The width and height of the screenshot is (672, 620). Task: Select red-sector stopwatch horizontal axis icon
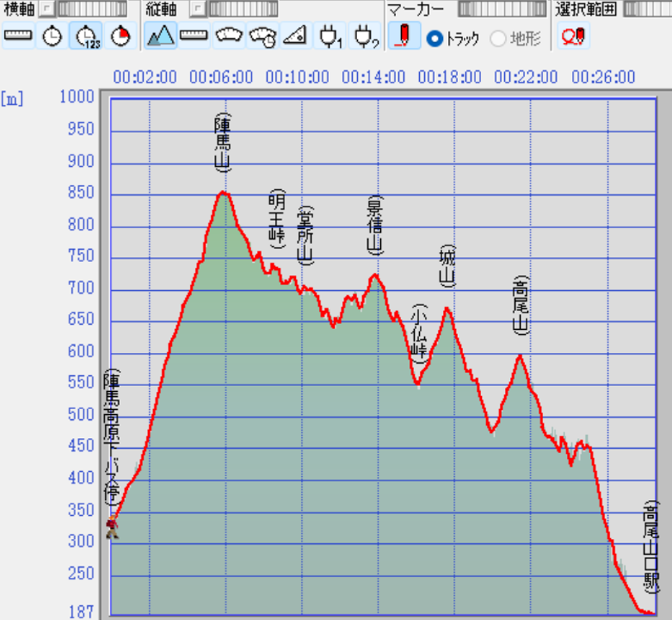[x=121, y=36]
